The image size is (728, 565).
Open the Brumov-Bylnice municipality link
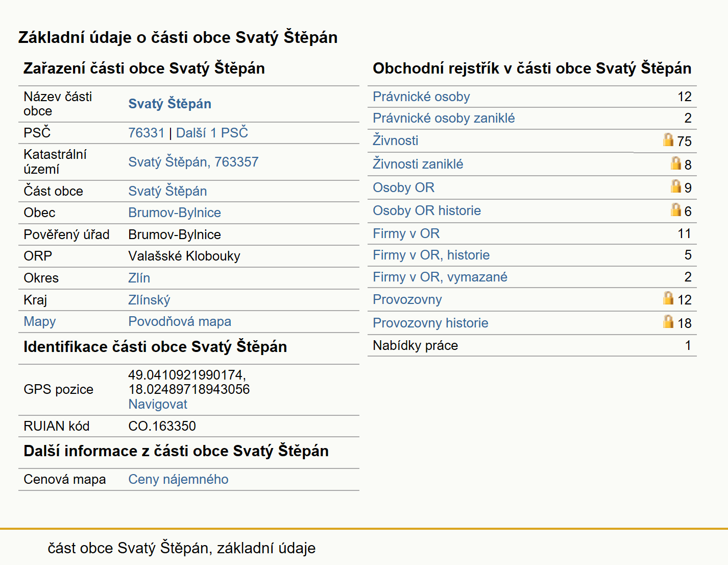175,213
